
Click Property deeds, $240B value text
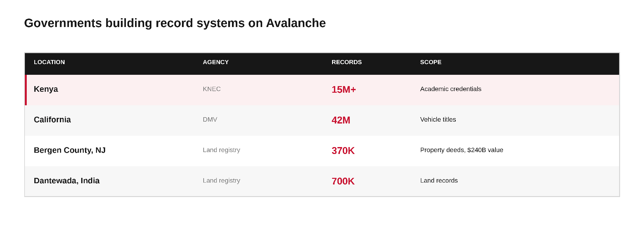(462, 150)
